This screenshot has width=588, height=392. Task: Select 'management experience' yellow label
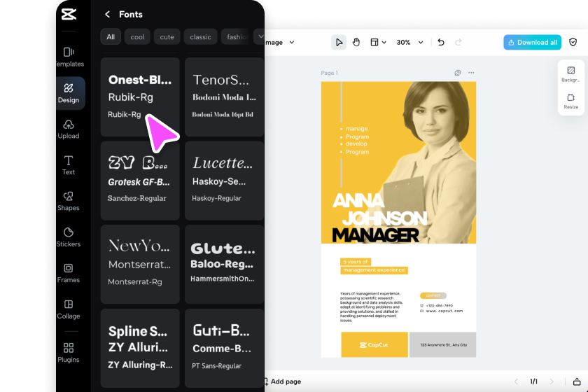pyautogui.click(x=374, y=270)
